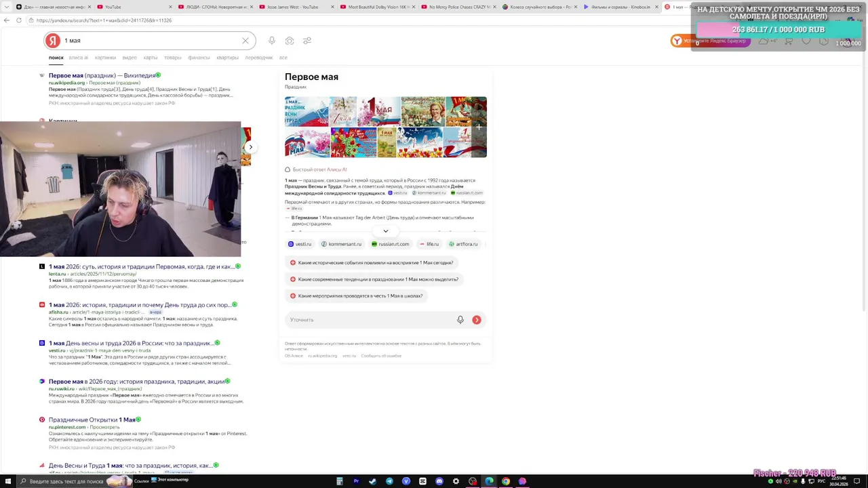Start voice search with the microphone icon
This screenshot has height=488, width=868.
272,41
